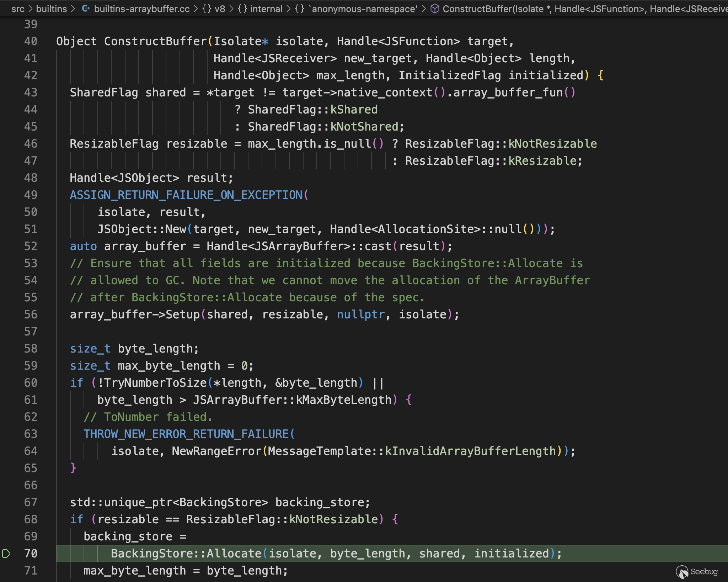Open the src breadcrumb item
The width and height of the screenshot is (728, 582).
(18, 9)
